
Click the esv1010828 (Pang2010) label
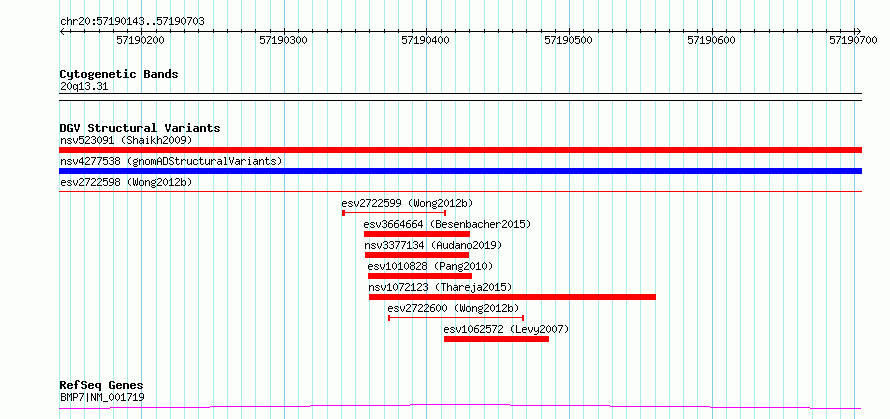tap(430, 266)
